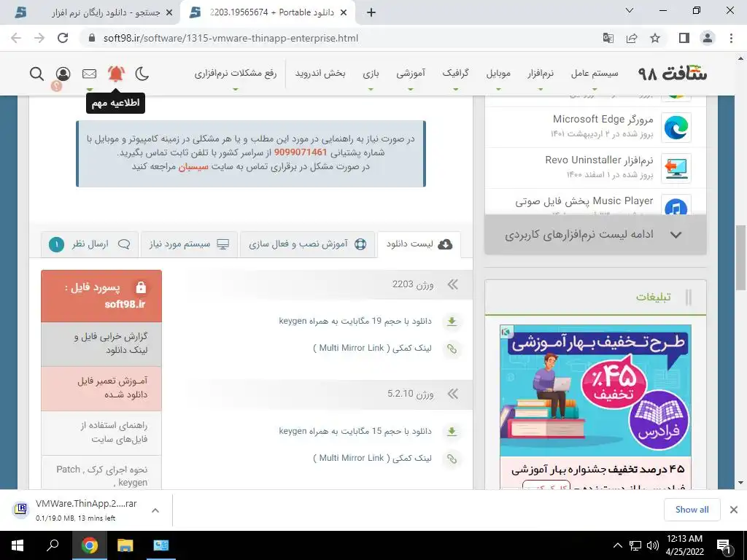Open Chrome tab search dropdown
Image resolution: width=747 pixels, height=560 pixels.
click(630, 10)
